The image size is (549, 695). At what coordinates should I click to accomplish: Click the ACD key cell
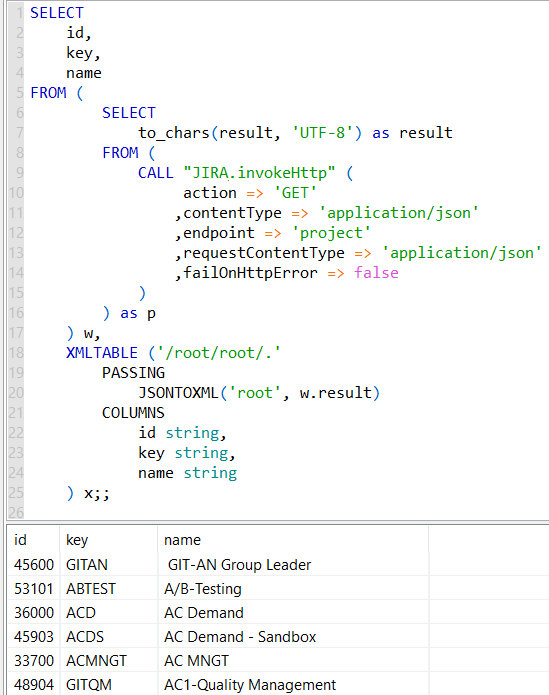(x=109, y=613)
